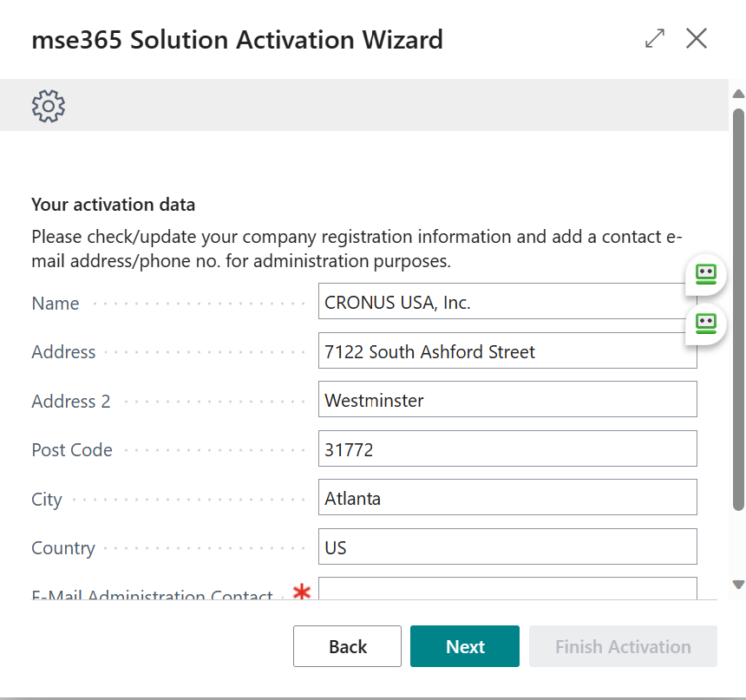Select the City field containing Atlanta
This screenshot has height=700, width=746.
click(x=507, y=498)
